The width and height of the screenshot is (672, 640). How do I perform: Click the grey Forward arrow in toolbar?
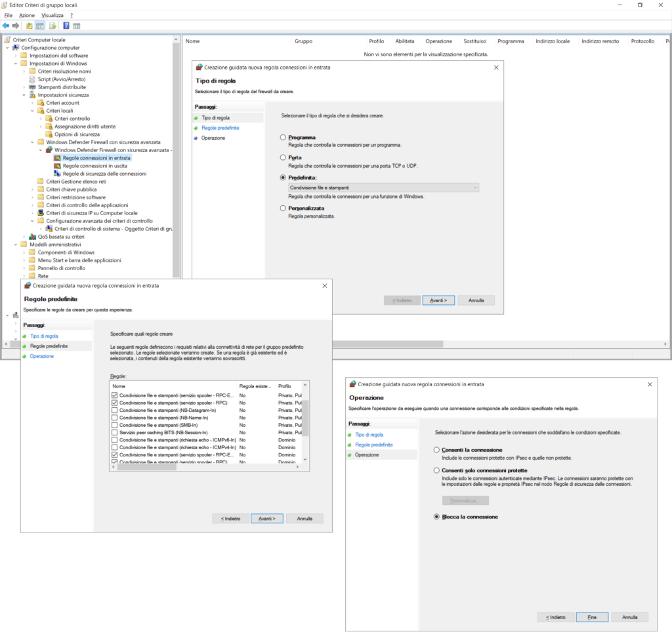(x=16, y=26)
